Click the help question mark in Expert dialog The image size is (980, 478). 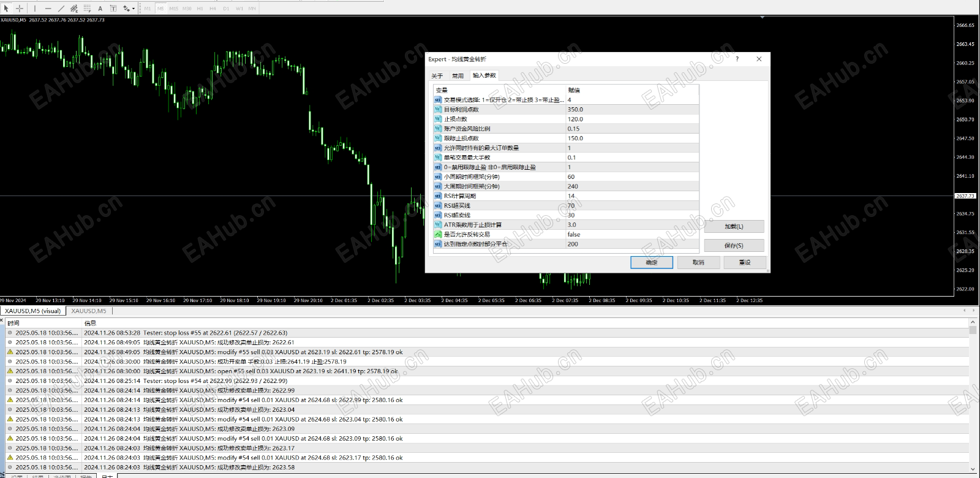(x=737, y=59)
